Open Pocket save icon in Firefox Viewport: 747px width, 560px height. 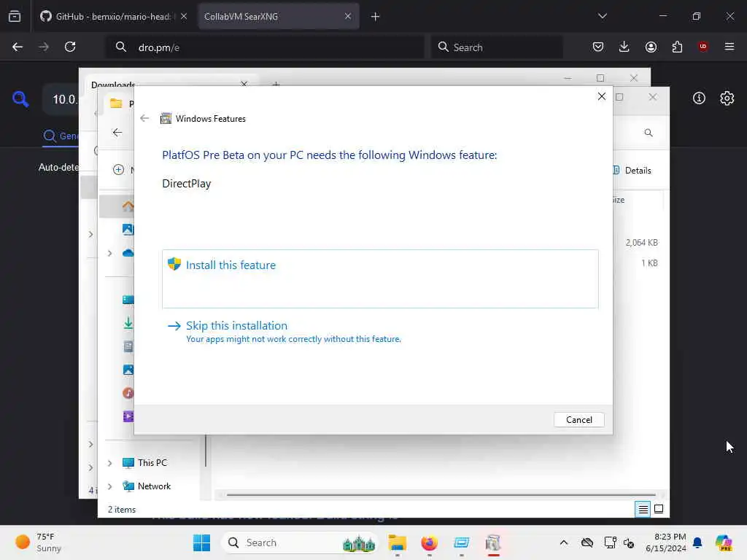598,47
